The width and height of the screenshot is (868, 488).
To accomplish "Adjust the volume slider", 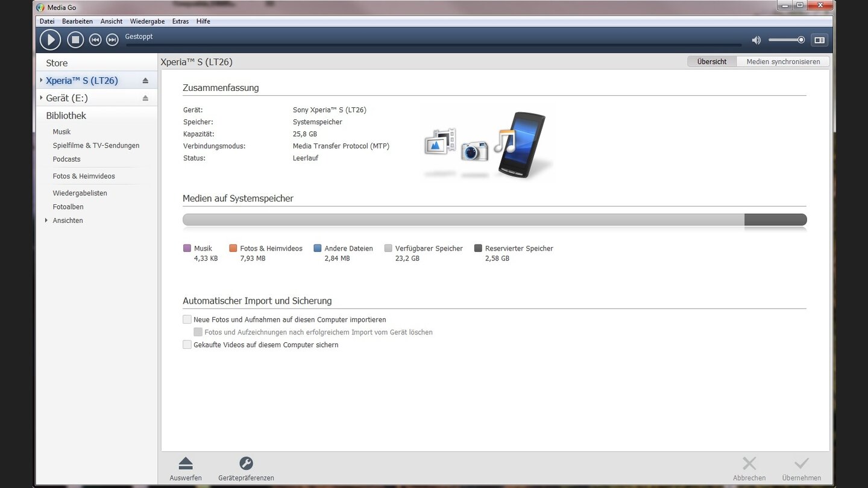I will pyautogui.click(x=787, y=40).
